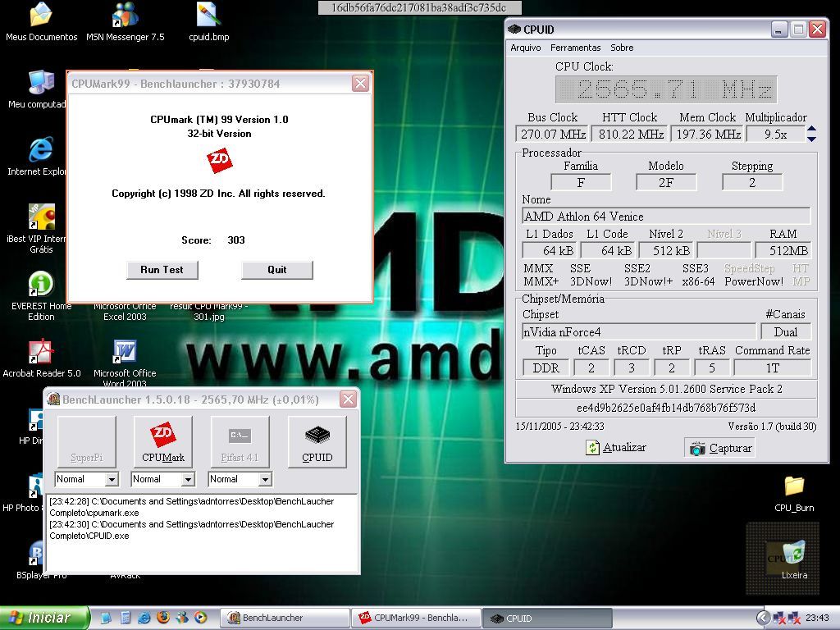
Task: Click the Chipset field nVidia nForce4
Action: coord(638,332)
